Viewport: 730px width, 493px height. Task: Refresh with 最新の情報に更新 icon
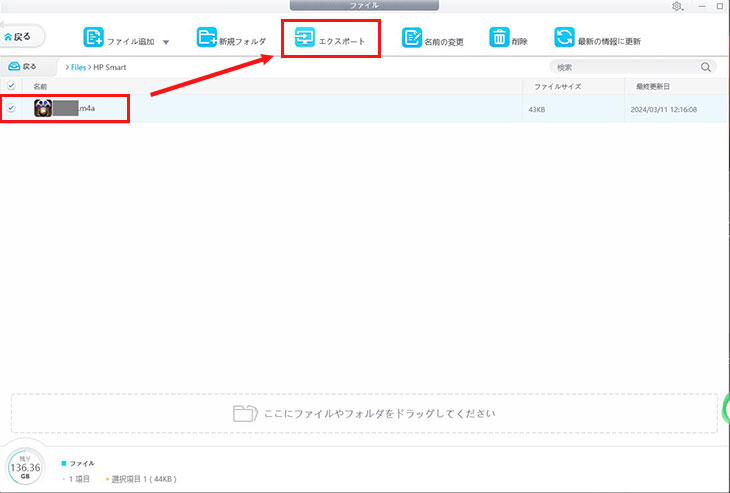(564, 38)
